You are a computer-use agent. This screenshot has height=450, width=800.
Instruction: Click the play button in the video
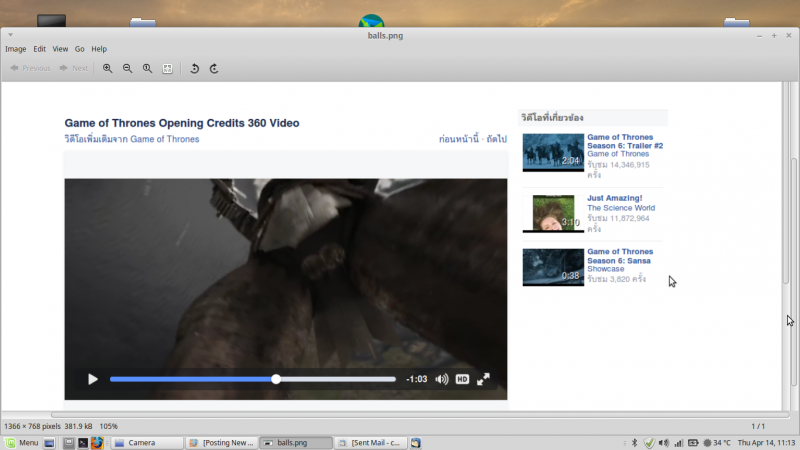click(92, 379)
